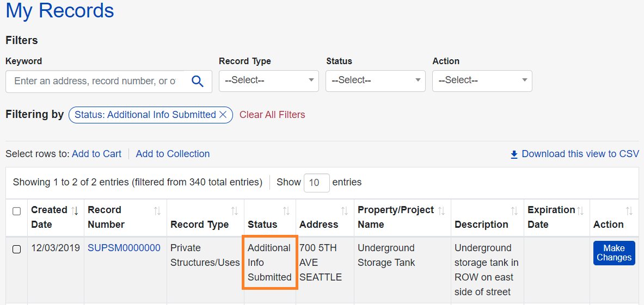Click Add to Cart link
Screen dimensions: 644x305
(96, 154)
